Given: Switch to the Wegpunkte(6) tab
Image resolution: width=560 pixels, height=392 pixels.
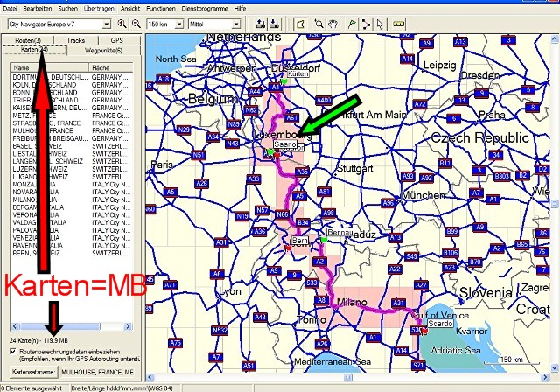Looking at the screenshot, I should [103, 51].
